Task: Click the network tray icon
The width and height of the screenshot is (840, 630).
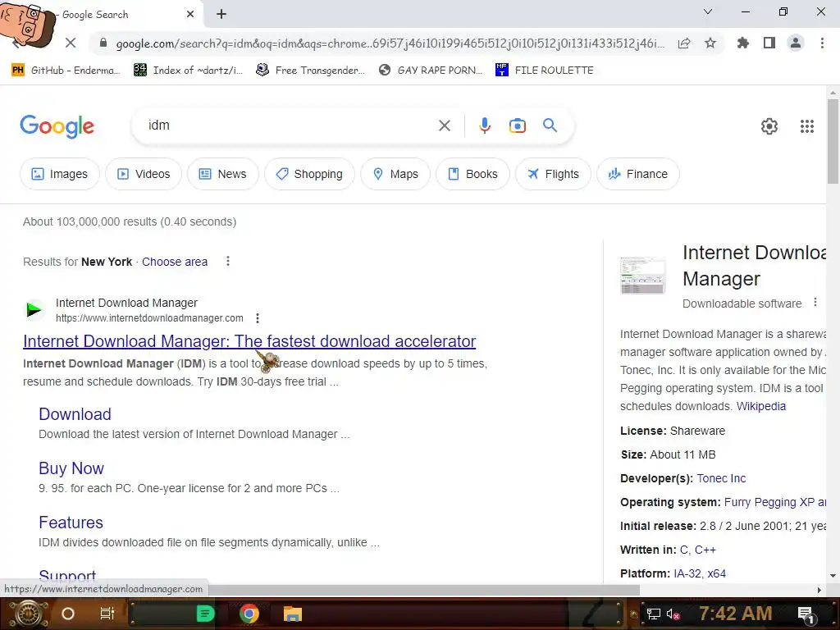Action: (x=654, y=614)
